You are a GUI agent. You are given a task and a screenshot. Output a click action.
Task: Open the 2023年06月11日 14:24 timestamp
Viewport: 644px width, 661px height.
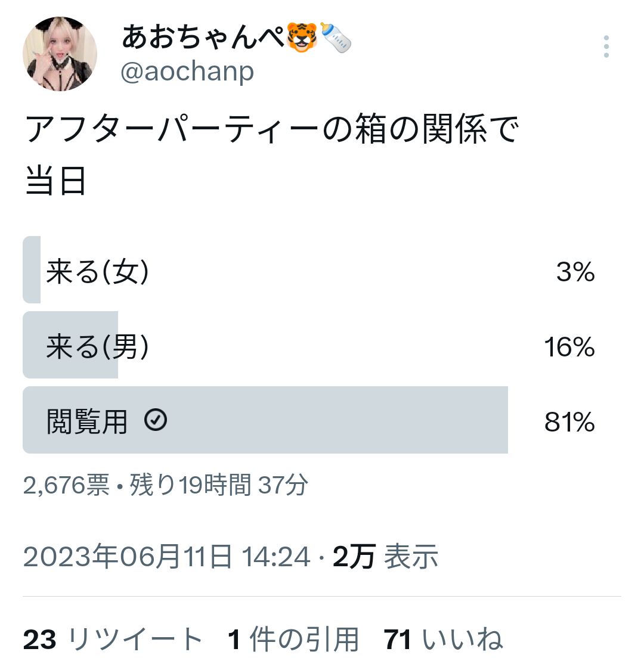tap(166, 557)
